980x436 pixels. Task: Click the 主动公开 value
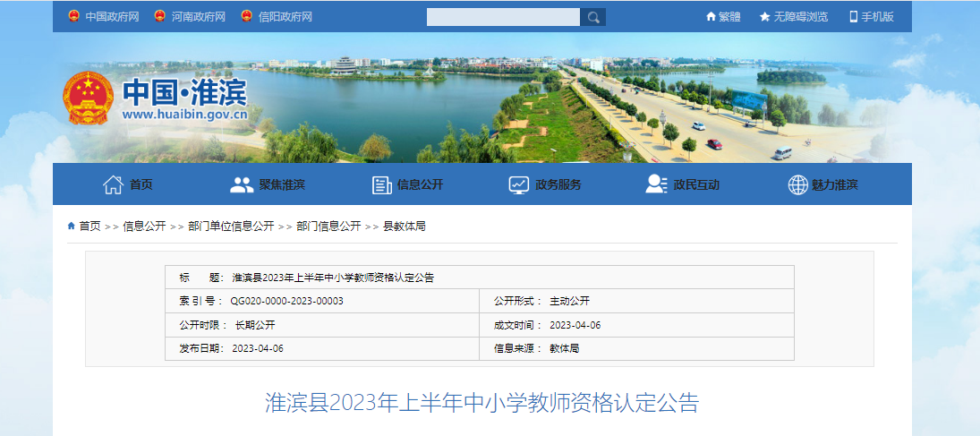click(569, 302)
